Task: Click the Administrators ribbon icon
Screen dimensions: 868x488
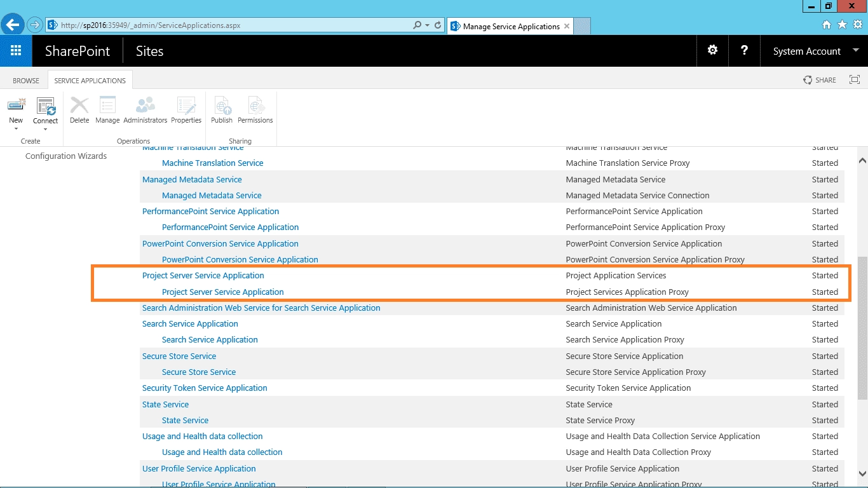Action: click(x=146, y=105)
